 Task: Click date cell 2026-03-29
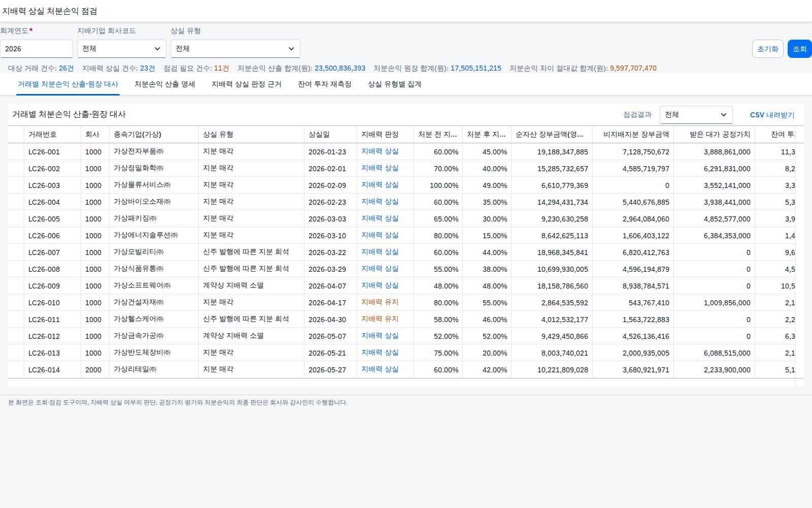(x=327, y=269)
